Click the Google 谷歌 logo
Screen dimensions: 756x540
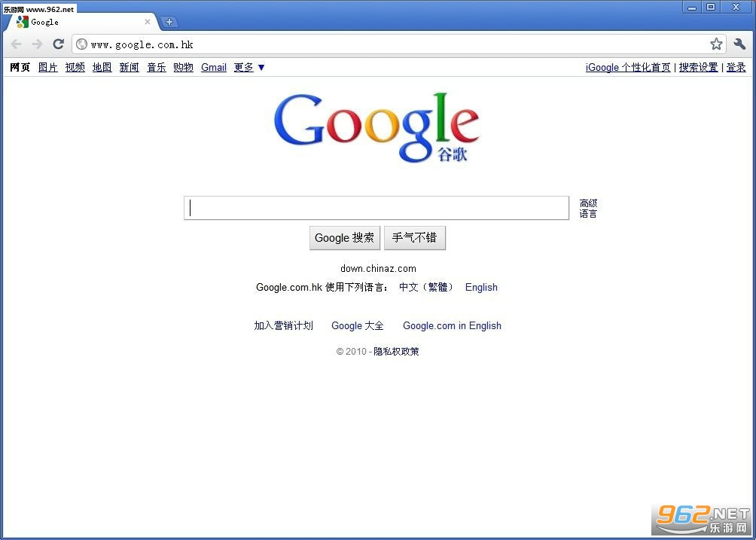(376, 127)
